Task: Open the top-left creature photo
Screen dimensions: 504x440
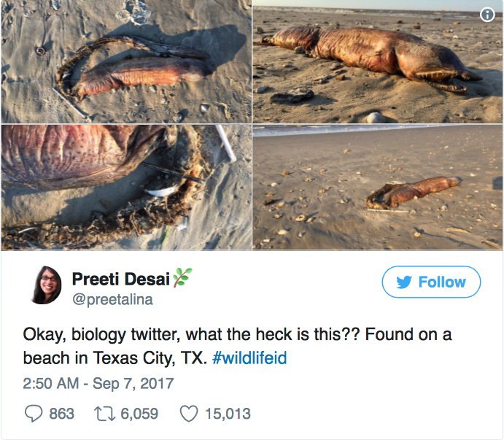Action: (125, 62)
